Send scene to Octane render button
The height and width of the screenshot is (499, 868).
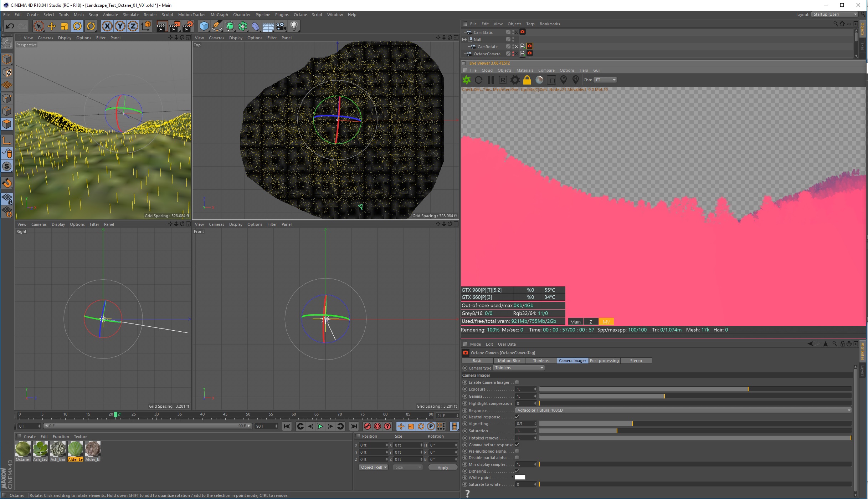[467, 80]
